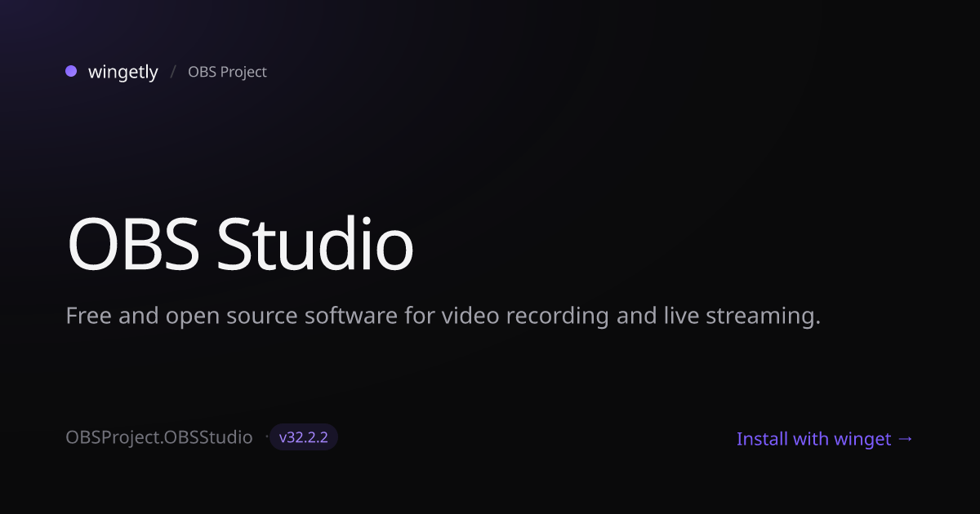Click the OBS Studio title
The image size is (980, 514).
240,245
